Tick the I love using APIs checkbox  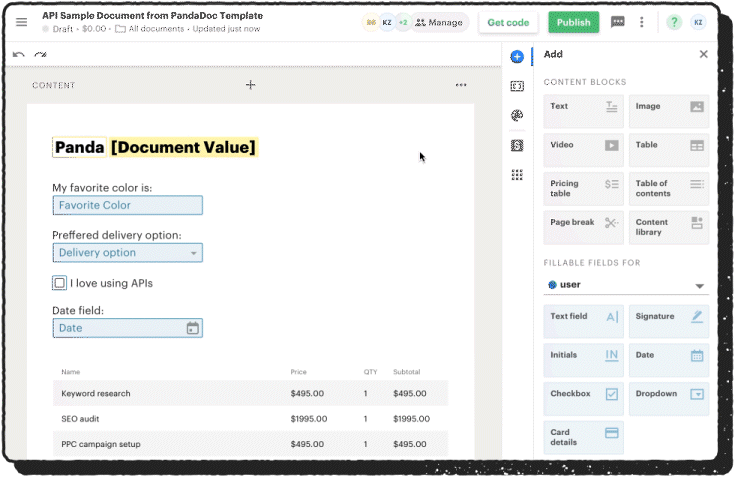[x=60, y=283]
